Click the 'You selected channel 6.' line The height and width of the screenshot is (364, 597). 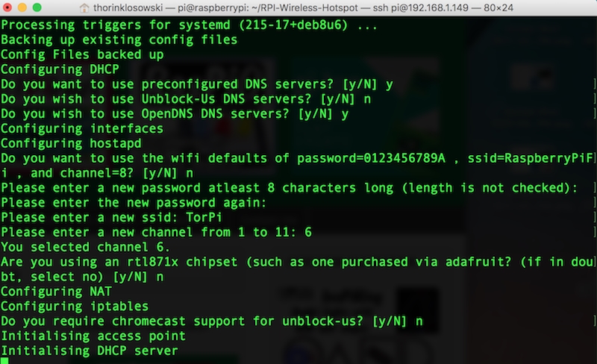point(85,247)
